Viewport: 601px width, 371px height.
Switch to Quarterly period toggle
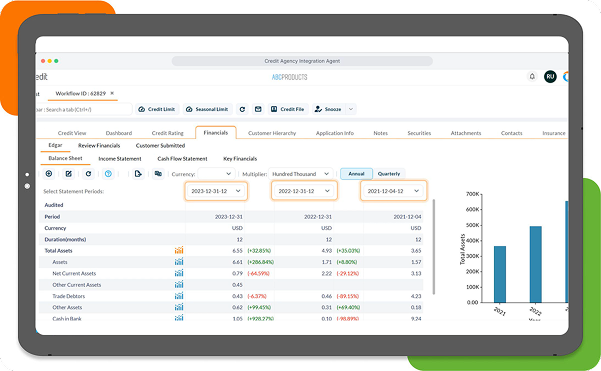click(x=389, y=174)
